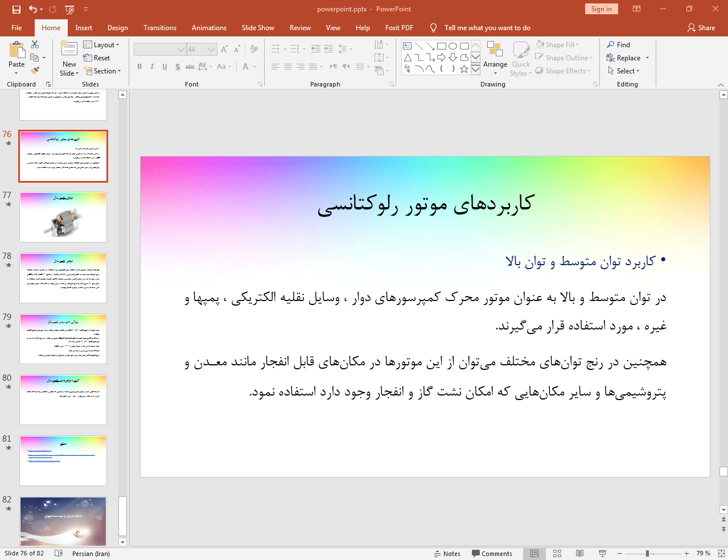
Task: Increase font size with larger A
Action: [224, 50]
